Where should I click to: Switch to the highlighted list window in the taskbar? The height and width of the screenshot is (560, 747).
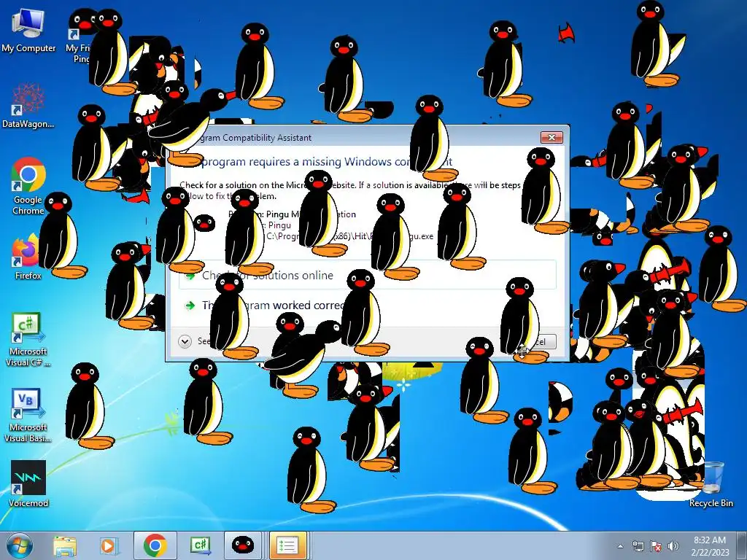click(x=287, y=545)
